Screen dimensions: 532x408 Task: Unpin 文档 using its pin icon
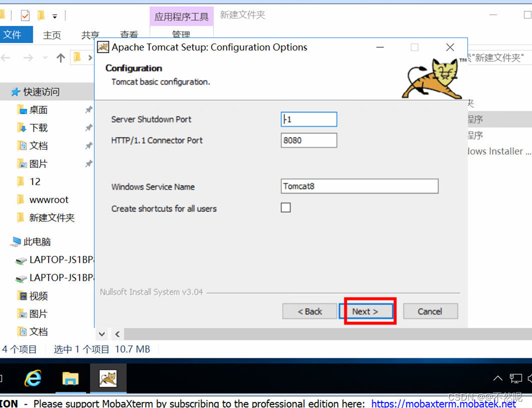pyautogui.click(x=89, y=145)
